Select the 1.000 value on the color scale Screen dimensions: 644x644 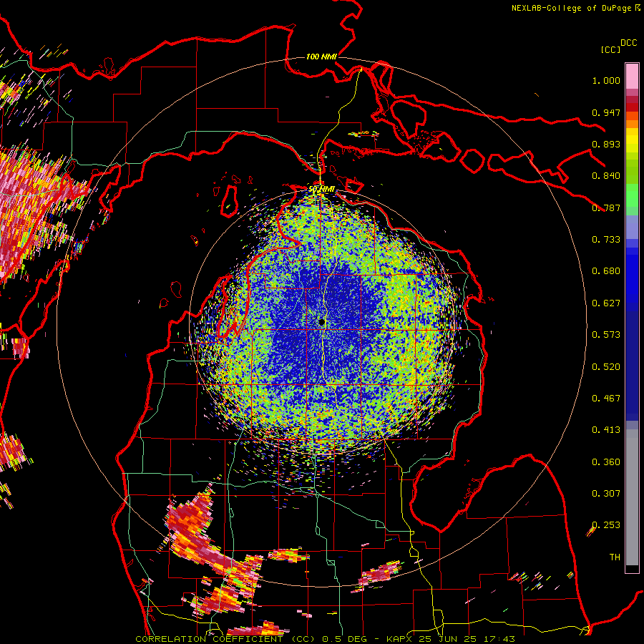[x=606, y=80]
